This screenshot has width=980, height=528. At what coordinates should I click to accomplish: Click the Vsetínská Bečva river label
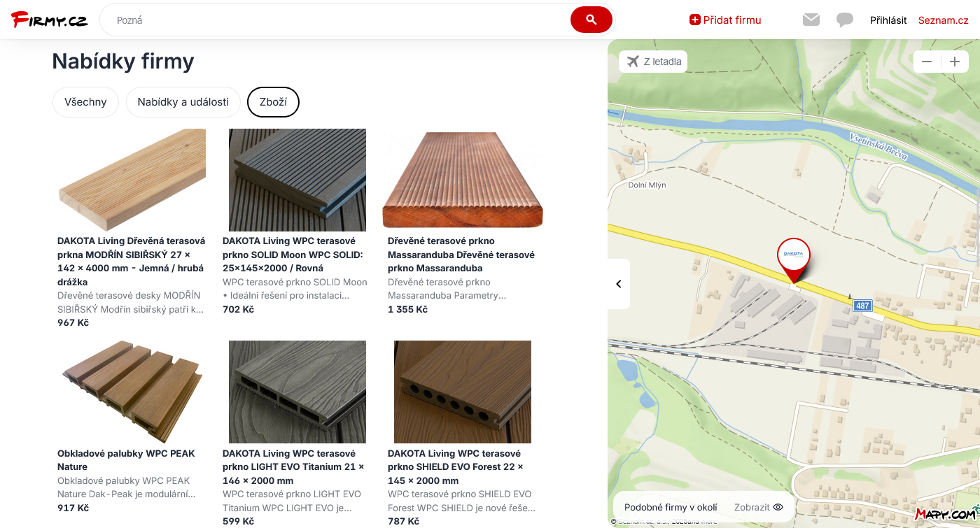click(878, 146)
